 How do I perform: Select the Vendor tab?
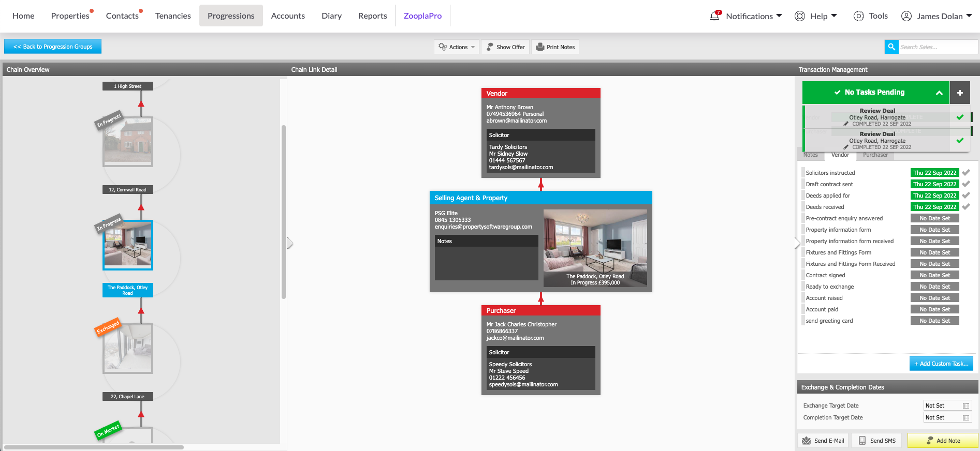pos(840,155)
